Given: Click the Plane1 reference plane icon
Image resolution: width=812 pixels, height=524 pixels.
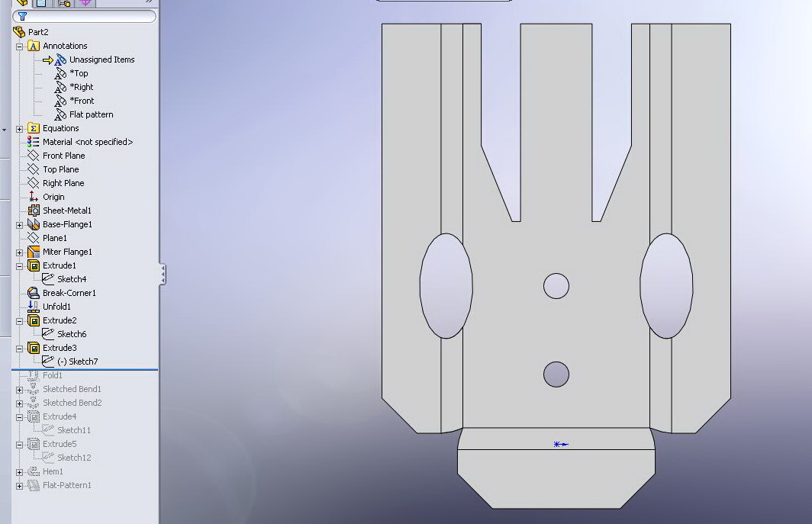Looking at the screenshot, I should click(33, 238).
